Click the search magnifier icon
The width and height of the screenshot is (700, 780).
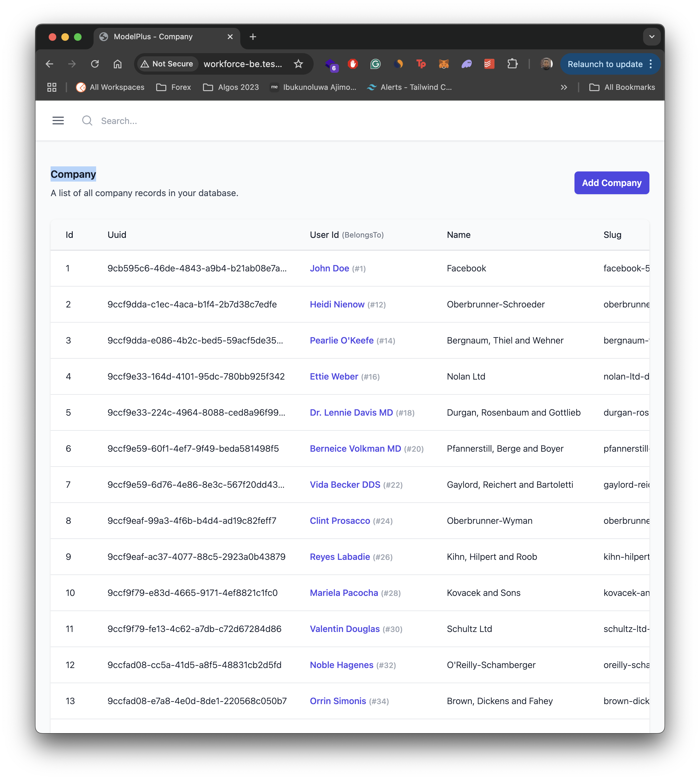click(x=87, y=121)
